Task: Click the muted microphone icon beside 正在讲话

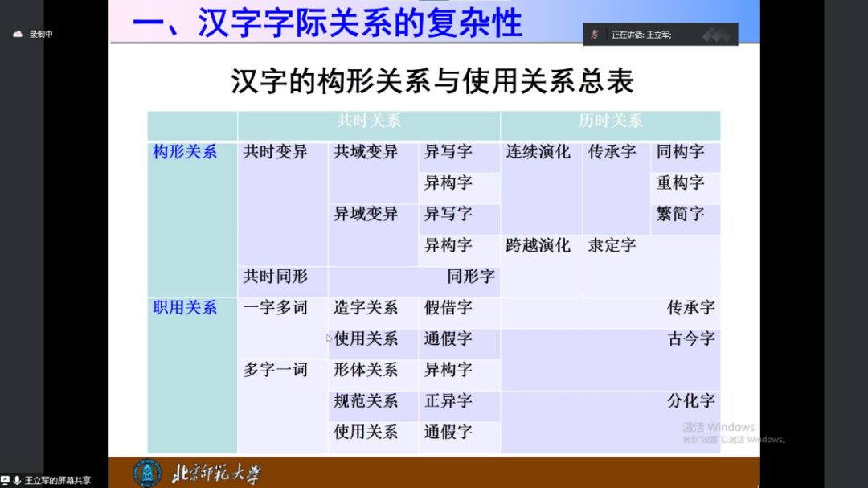Action: [x=595, y=35]
